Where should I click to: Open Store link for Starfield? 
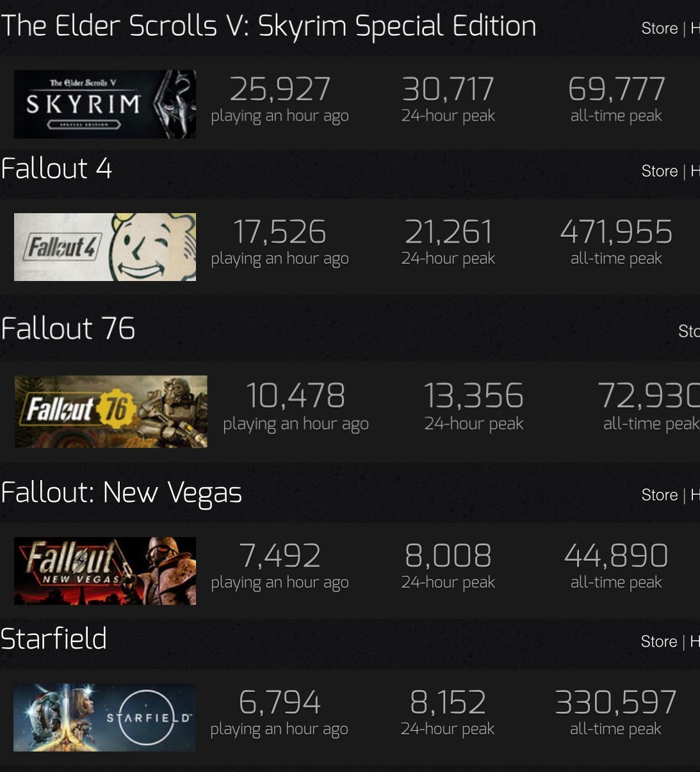pos(659,641)
